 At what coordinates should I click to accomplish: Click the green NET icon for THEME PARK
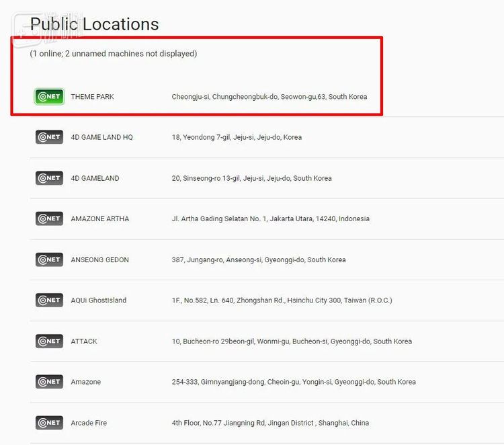click(49, 96)
